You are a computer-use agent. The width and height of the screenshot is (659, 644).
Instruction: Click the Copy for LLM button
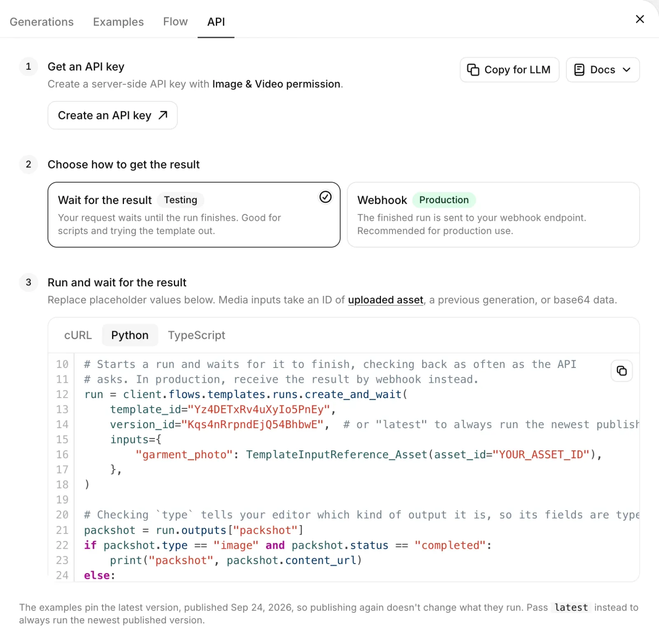coord(509,70)
